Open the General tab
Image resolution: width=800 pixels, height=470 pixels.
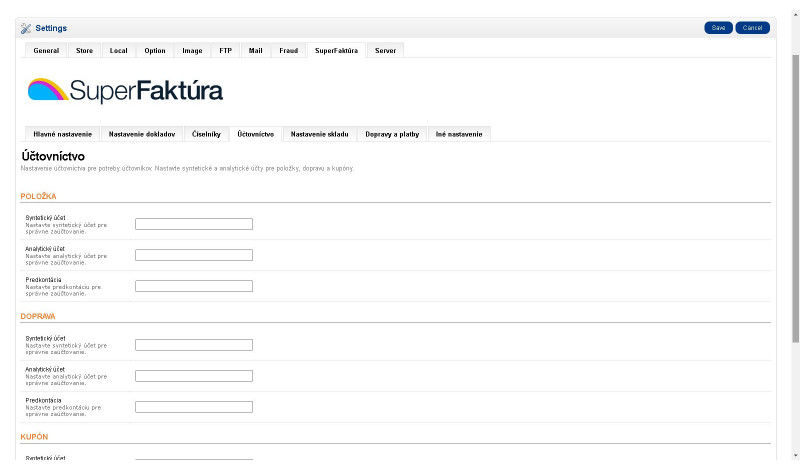pos(46,51)
